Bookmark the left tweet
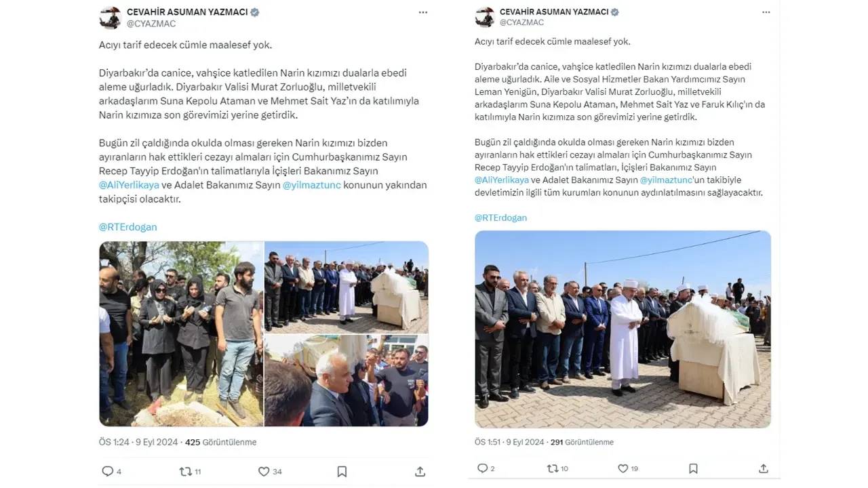The height and width of the screenshot is (488, 868). [x=342, y=471]
